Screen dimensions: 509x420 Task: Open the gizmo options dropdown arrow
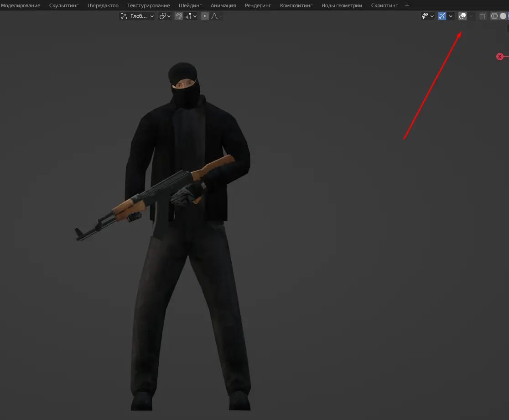pyautogui.click(x=451, y=16)
